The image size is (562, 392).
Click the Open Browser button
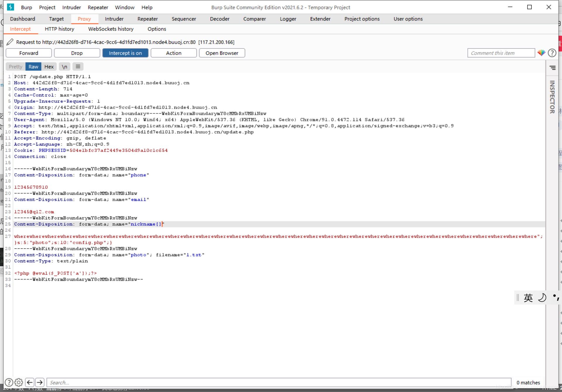[222, 53]
